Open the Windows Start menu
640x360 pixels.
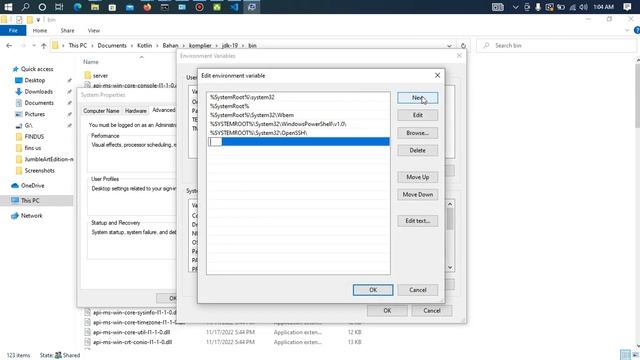click(x=8, y=7)
